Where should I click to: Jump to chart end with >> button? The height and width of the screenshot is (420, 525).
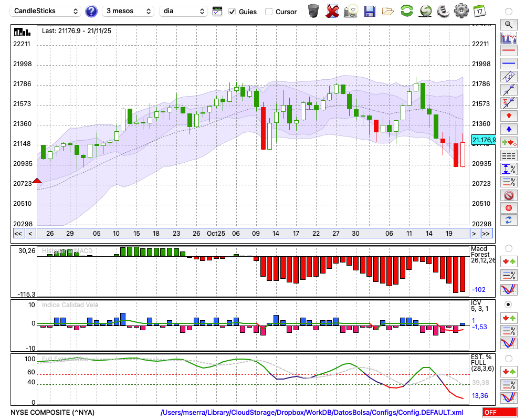point(486,234)
